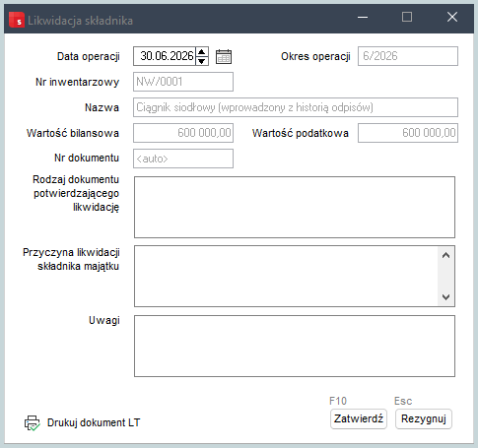Screen dimensions: 478x448
Task: Click the printer icon for LT document
Action: tap(33, 422)
